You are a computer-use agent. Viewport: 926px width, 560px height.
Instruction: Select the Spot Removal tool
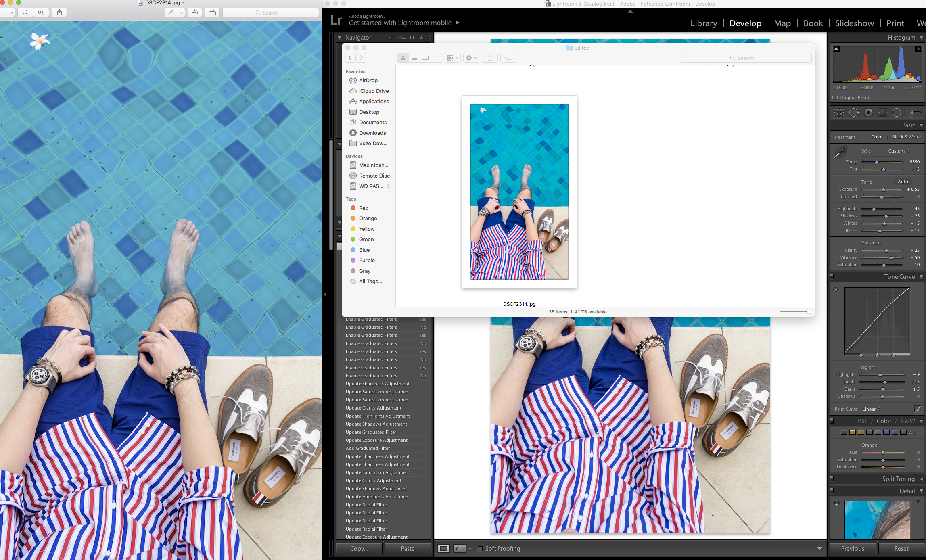point(855,112)
